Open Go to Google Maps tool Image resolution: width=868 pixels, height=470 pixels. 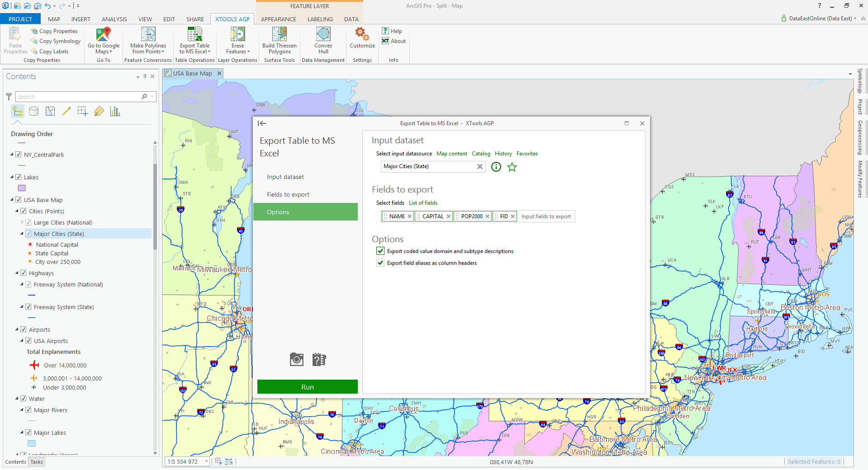click(103, 41)
